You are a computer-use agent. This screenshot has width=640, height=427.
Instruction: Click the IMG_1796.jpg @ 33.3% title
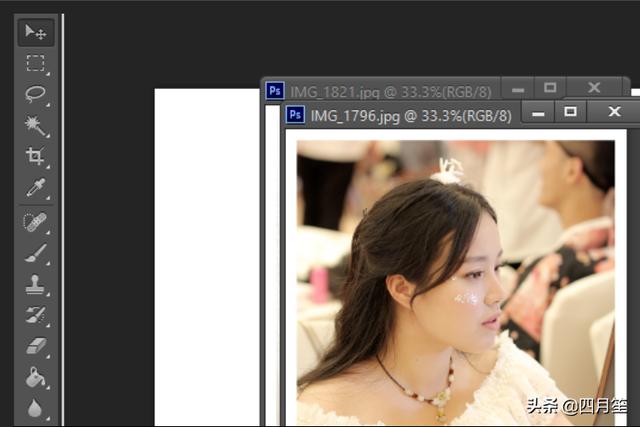pyautogui.click(x=411, y=116)
